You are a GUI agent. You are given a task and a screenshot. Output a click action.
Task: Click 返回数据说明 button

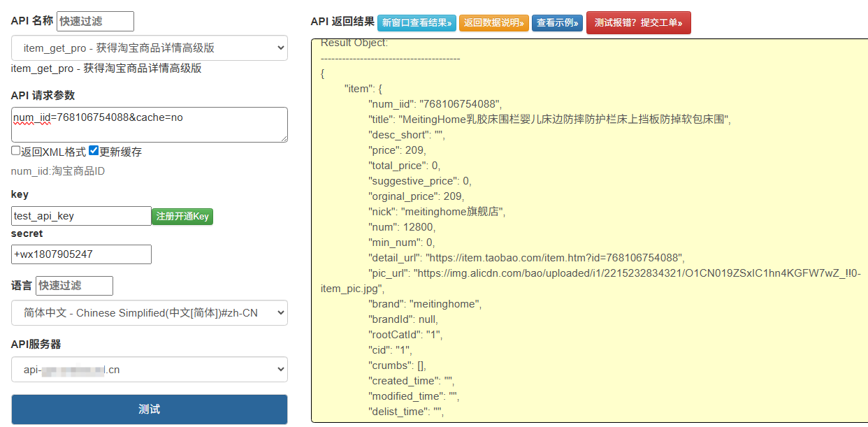tap(494, 23)
